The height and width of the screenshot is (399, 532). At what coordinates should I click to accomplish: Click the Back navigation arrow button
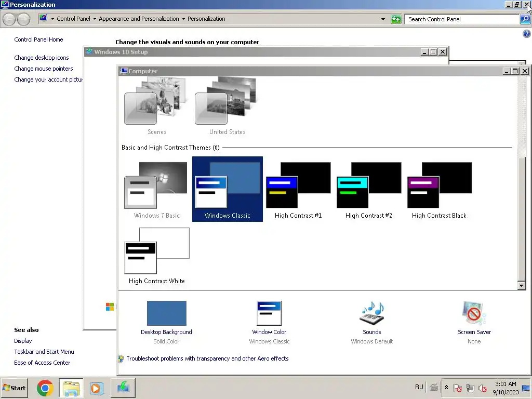[x=9, y=19]
